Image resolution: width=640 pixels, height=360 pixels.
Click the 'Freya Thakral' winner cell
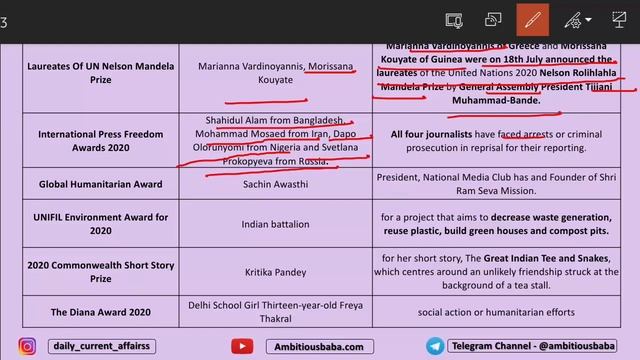pyautogui.click(x=276, y=311)
